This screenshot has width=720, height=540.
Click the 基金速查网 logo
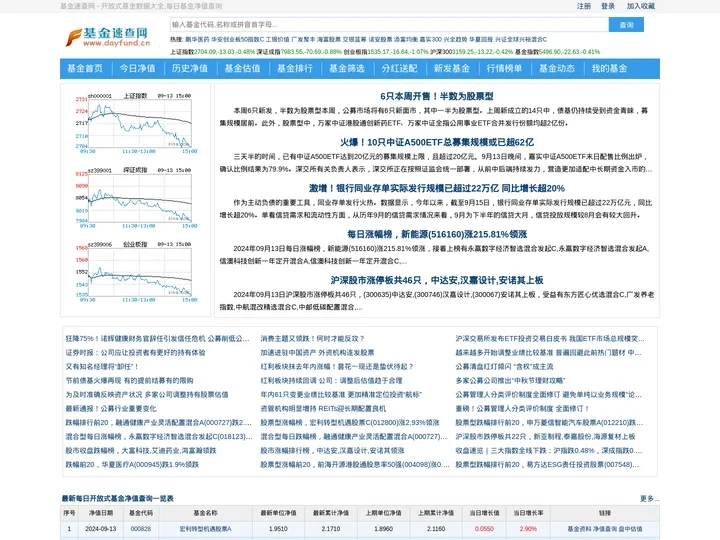108,37
